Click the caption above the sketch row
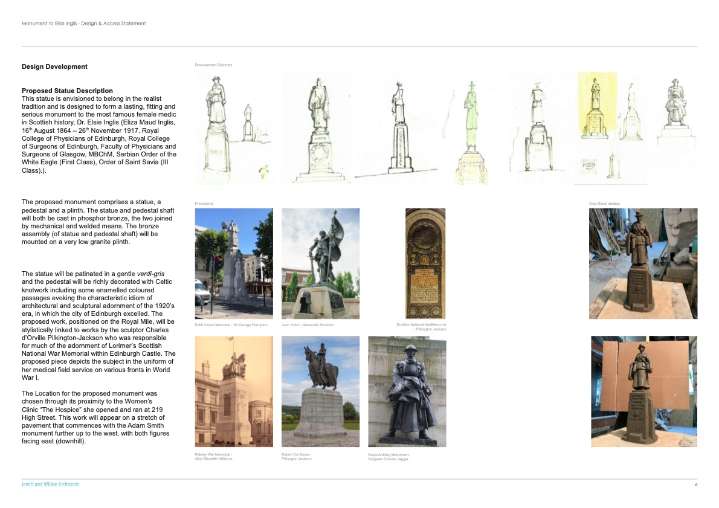The image size is (719, 508). coord(213,64)
